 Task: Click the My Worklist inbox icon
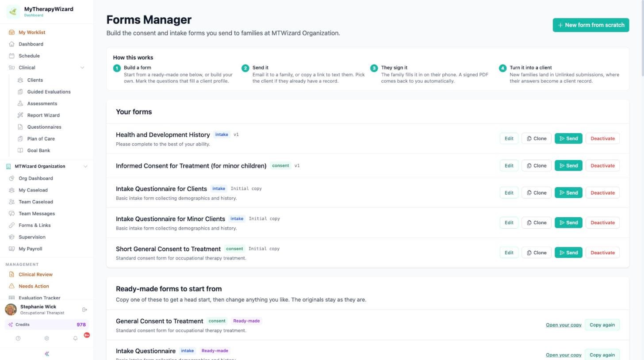pyautogui.click(x=12, y=32)
